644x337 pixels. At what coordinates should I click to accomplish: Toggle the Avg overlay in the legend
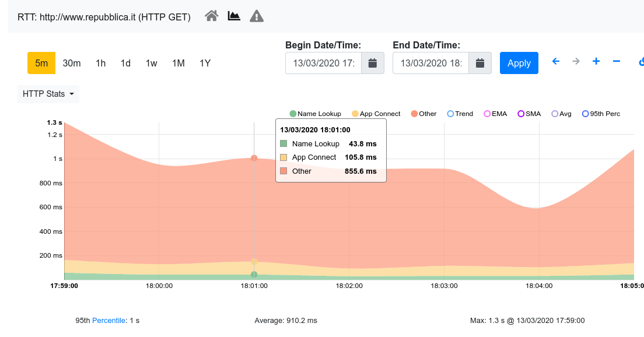click(x=561, y=114)
